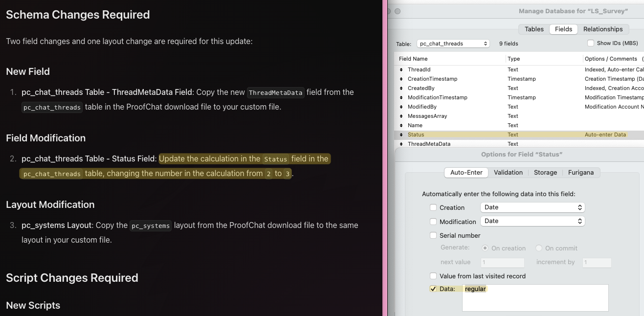
Task: Uncheck the Data auto-enter checkbox
Action: pyautogui.click(x=433, y=289)
